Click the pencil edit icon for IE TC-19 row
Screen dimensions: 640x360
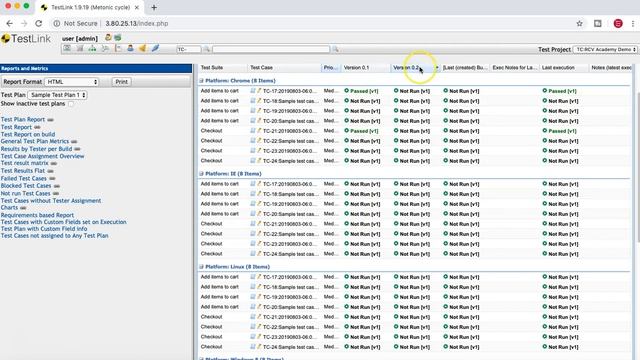click(x=259, y=204)
